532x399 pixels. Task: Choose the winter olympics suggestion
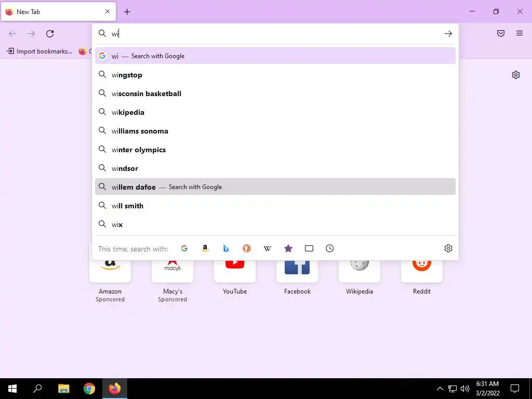pyautogui.click(x=275, y=149)
